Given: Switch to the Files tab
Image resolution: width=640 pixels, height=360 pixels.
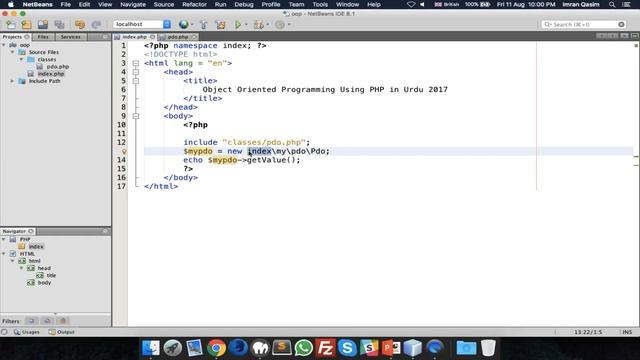Looking at the screenshot, I should pyautogui.click(x=43, y=37).
